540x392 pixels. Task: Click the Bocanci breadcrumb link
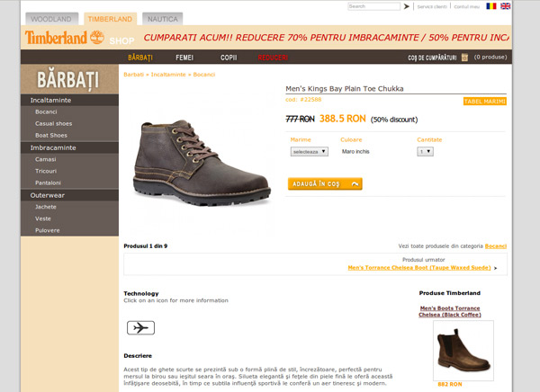tap(204, 75)
